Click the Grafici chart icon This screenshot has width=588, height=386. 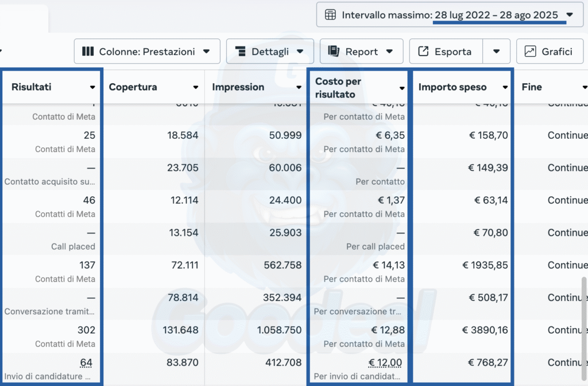point(531,52)
